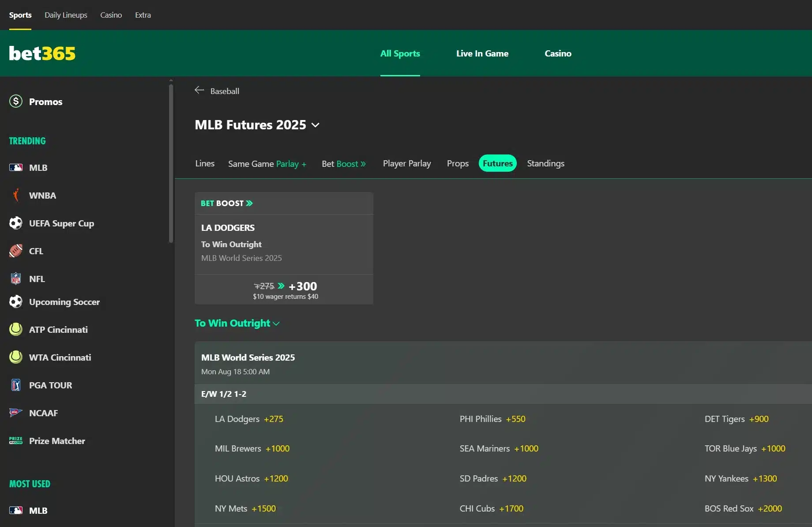
Task: Click the PGA TOUR logo icon
Action: point(16,385)
